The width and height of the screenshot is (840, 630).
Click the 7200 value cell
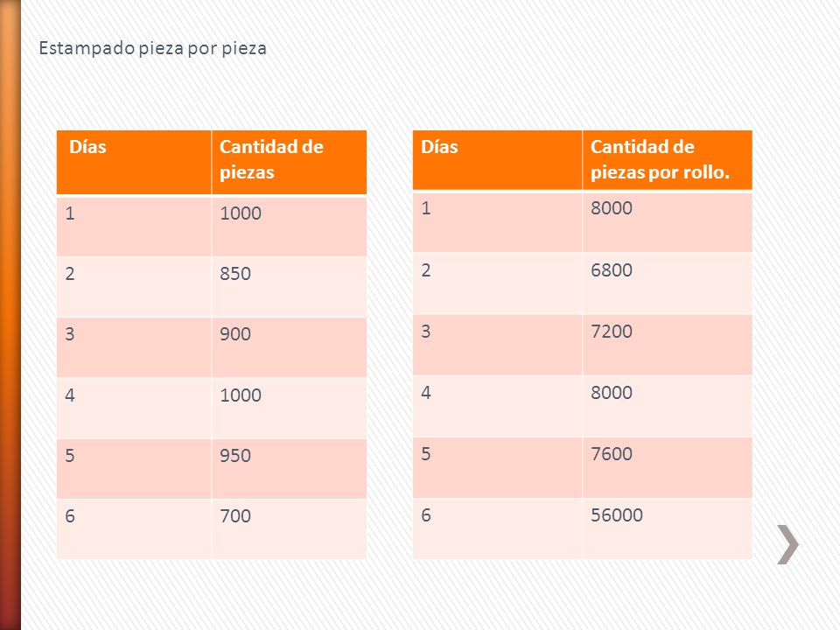click(x=668, y=345)
